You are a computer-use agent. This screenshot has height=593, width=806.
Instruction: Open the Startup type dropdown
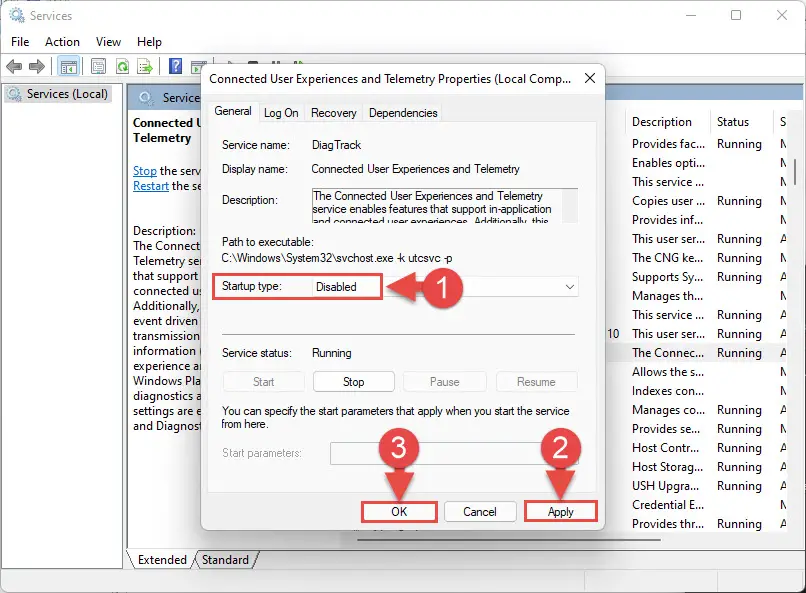(569, 286)
